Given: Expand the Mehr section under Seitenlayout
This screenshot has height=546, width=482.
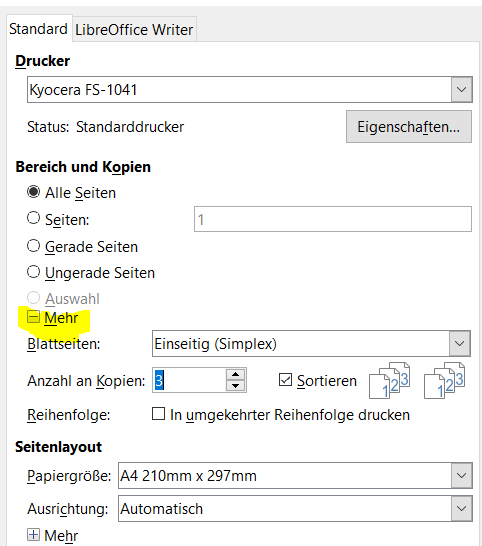Looking at the screenshot, I should point(33,535).
